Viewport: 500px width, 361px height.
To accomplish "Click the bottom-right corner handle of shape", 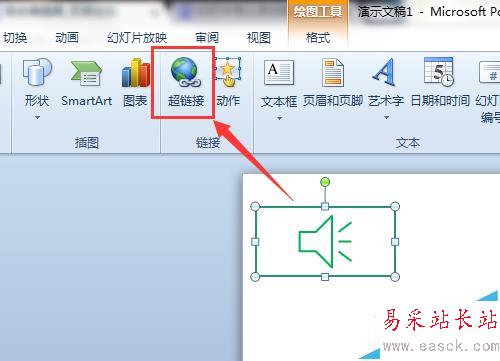I will 395,277.
